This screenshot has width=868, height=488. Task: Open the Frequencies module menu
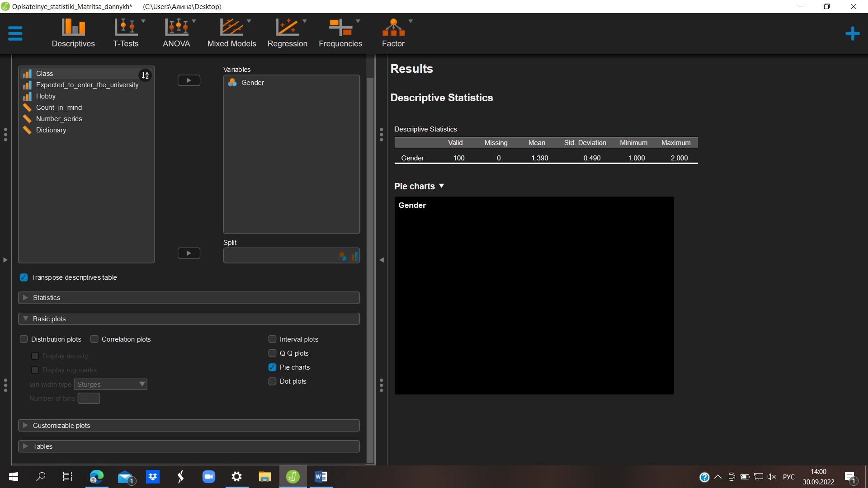[340, 33]
